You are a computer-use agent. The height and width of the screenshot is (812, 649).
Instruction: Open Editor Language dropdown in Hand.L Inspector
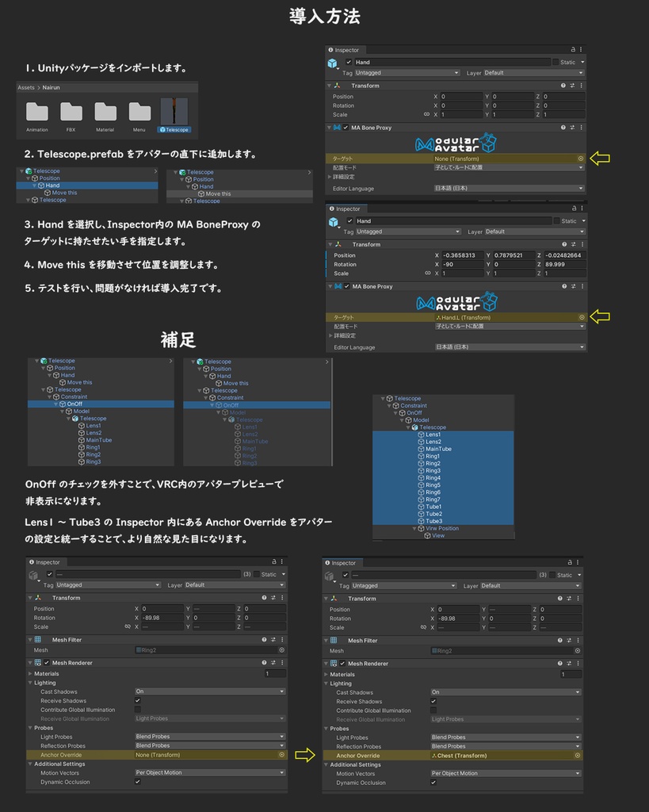pos(510,347)
